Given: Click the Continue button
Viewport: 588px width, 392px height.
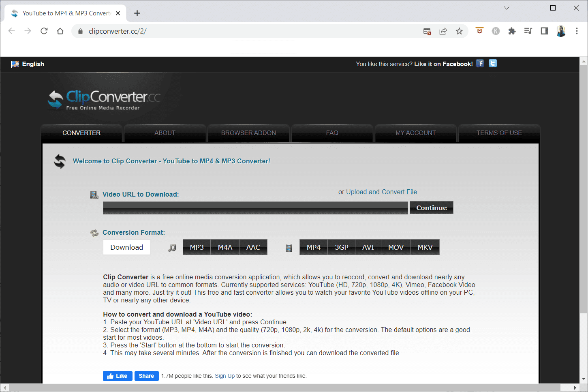Looking at the screenshot, I should pyautogui.click(x=432, y=208).
